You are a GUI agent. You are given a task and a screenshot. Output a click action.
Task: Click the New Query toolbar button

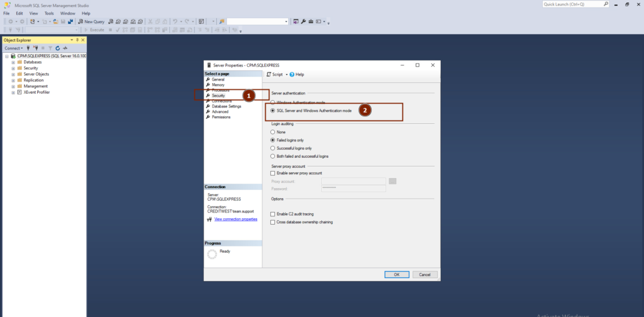tap(91, 21)
